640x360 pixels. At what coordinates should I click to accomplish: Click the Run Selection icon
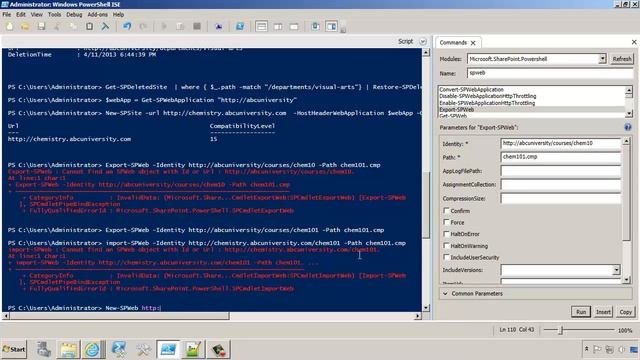(x=180, y=27)
